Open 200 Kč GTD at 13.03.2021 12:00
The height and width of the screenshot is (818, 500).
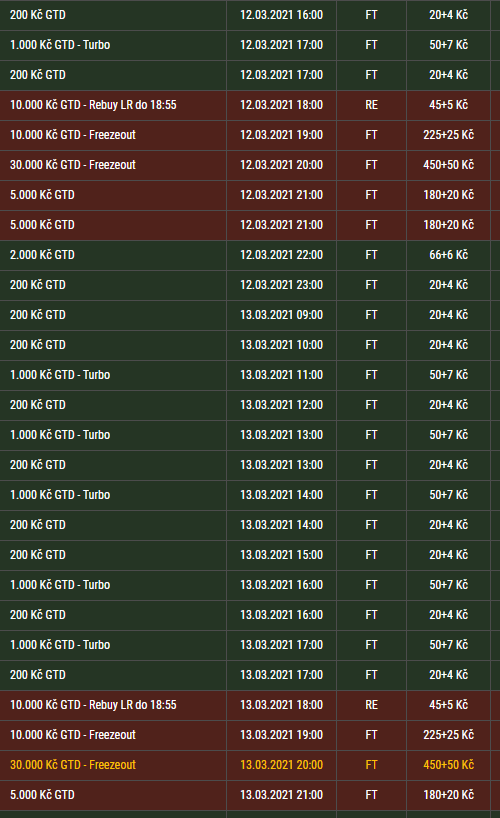coord(250,405)
